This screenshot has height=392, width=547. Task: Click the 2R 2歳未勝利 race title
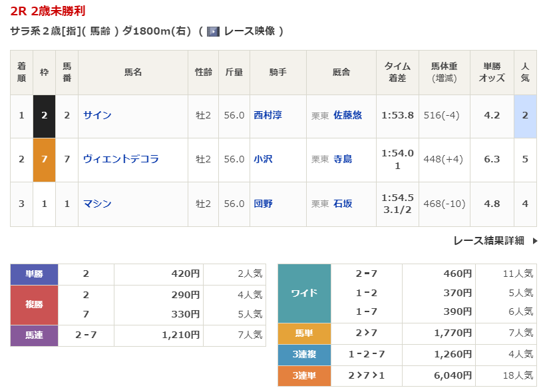pyautogui.click(x=48, y=11)
